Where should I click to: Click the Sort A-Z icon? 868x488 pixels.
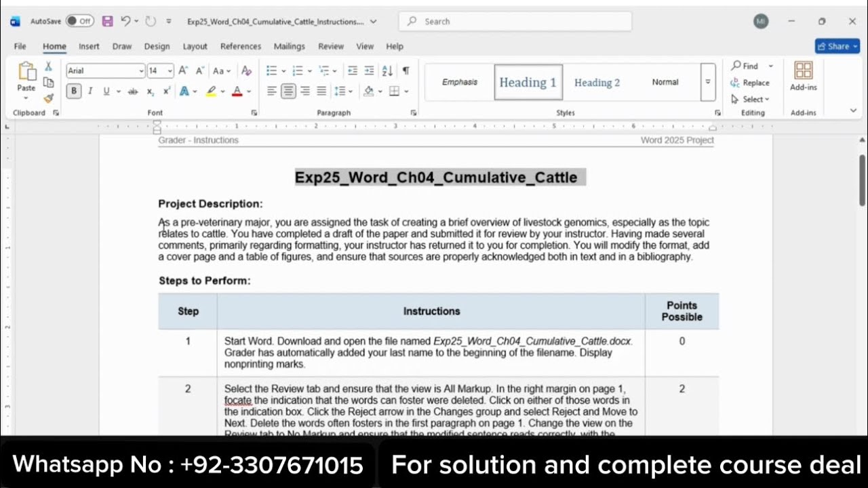click(x=387, y=70)
